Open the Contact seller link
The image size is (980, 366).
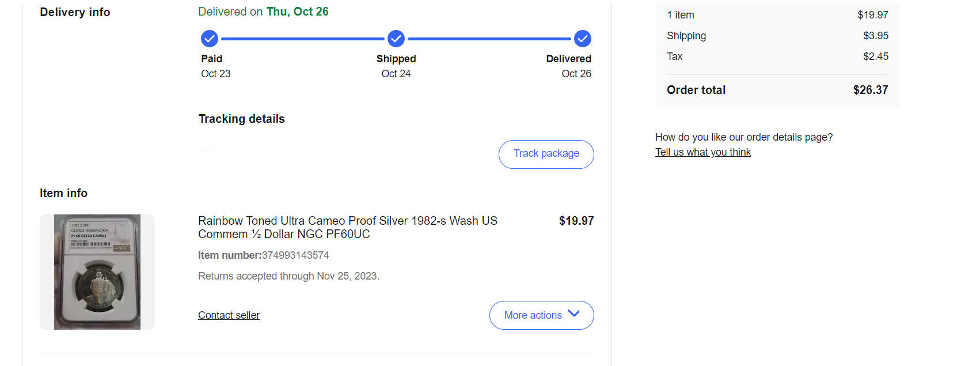pyautogui.click(x=229, y=315)
